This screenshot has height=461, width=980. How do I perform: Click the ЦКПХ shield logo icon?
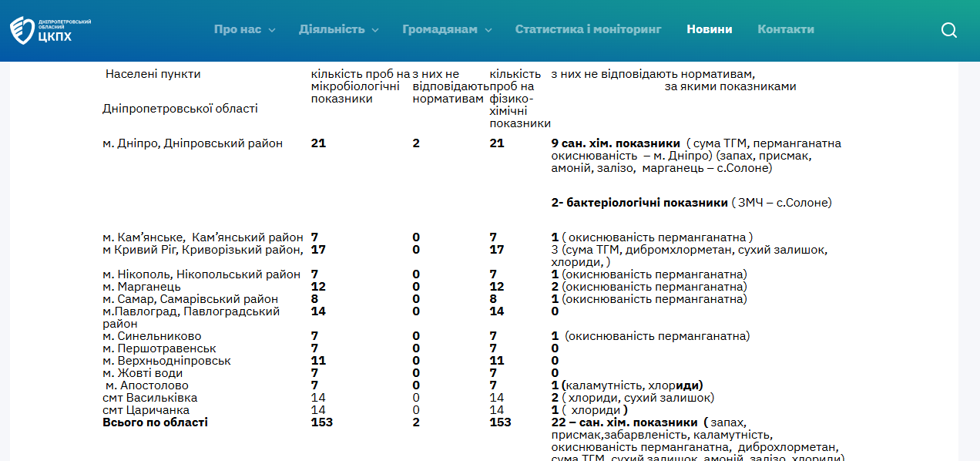pyautogui.click(x=21, y=30)
